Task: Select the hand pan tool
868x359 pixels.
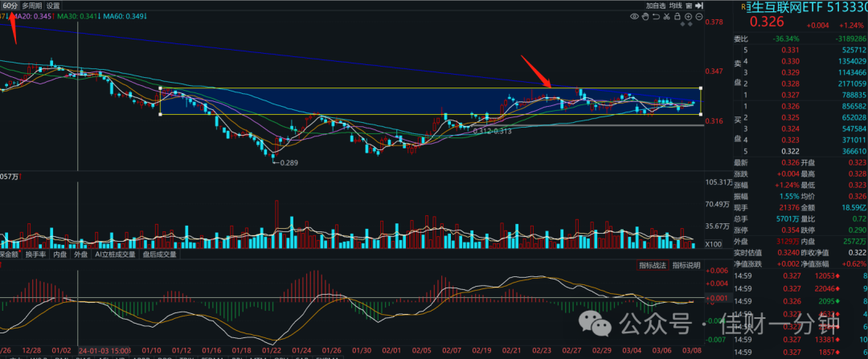Action: (645, 17)
